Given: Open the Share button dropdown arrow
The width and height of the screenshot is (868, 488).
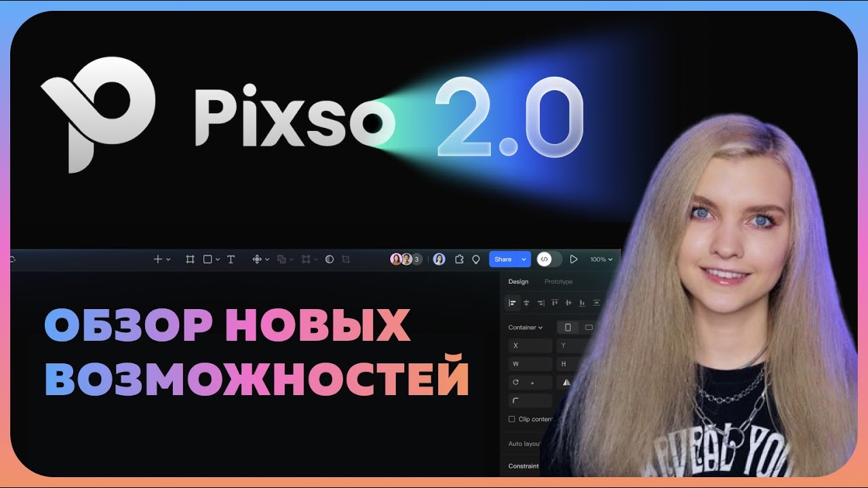Looking at the screenshot, I should click(x=524, y=260).
